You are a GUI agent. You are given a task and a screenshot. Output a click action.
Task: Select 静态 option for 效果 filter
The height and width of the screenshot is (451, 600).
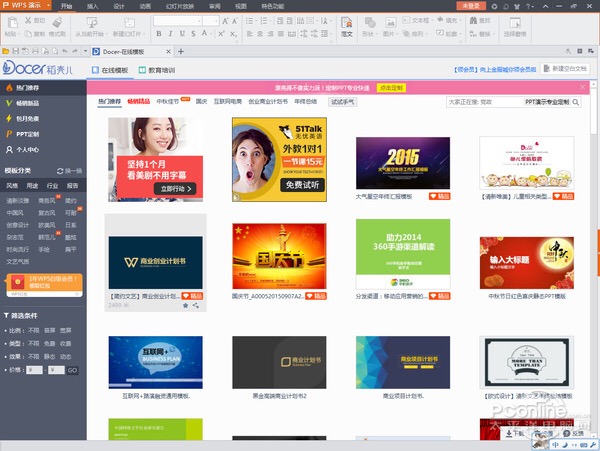(49, 357)
